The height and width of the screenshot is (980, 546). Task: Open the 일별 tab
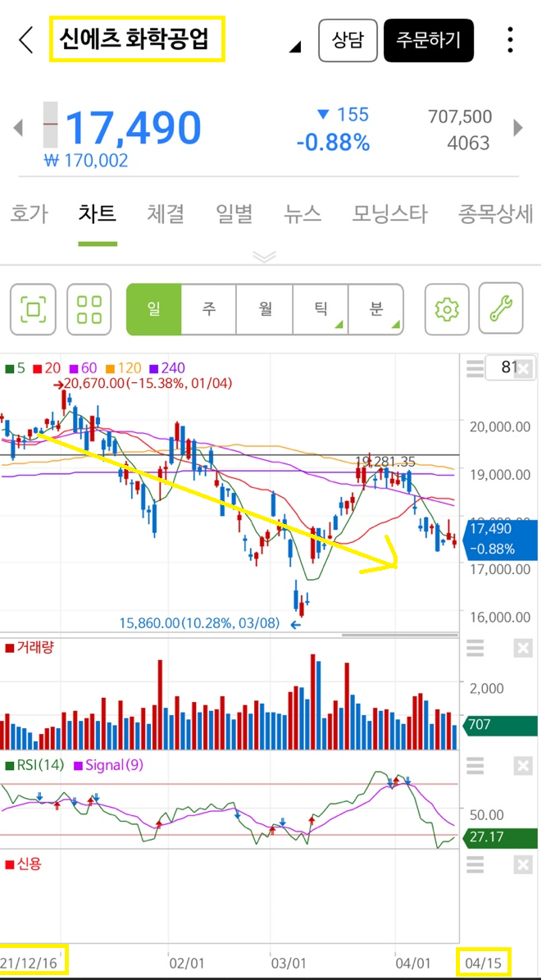[234, 214]
